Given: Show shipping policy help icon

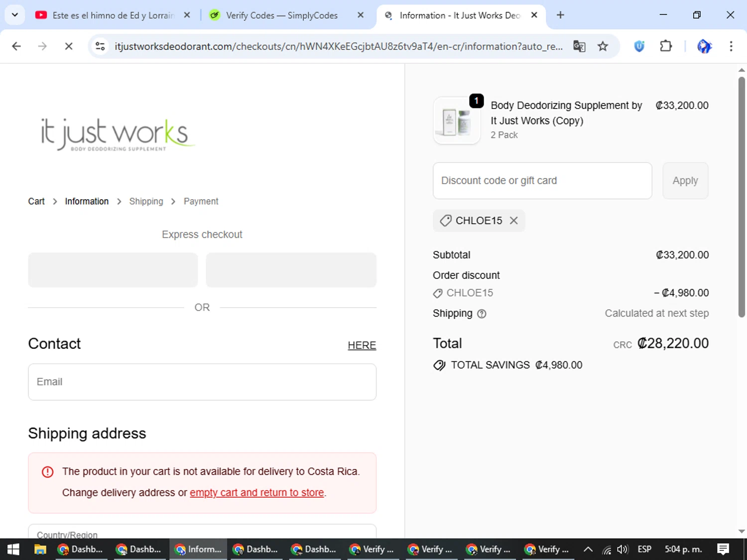Looking at the screenshot, I should [x=482, y=314].
